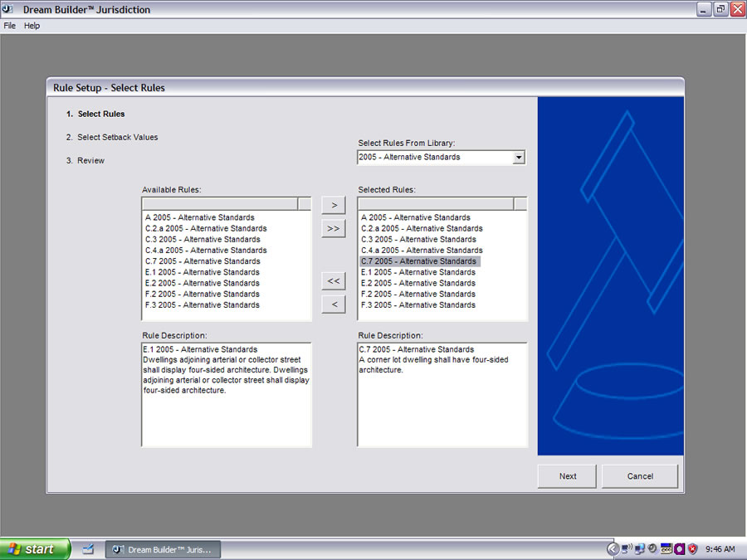Click the gray swirl tray icon

(x=652, y=549)
